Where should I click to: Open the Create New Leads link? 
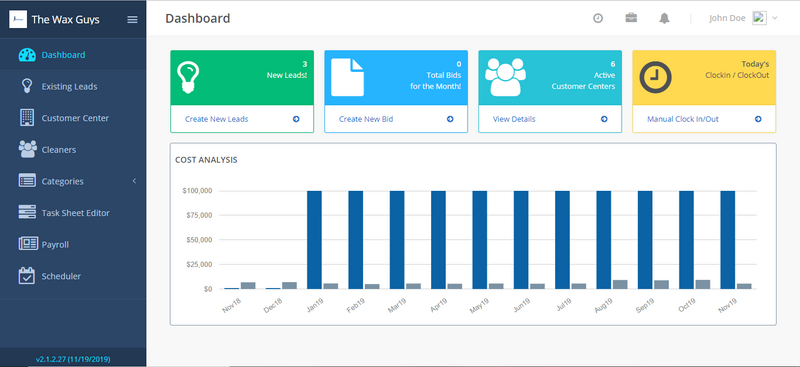[x=216, y=119]
